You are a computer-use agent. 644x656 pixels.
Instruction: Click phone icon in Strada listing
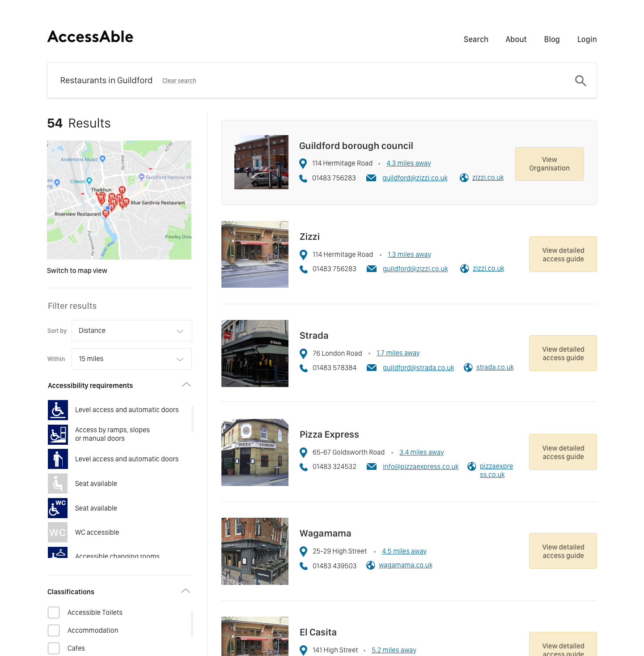[304, 368]
